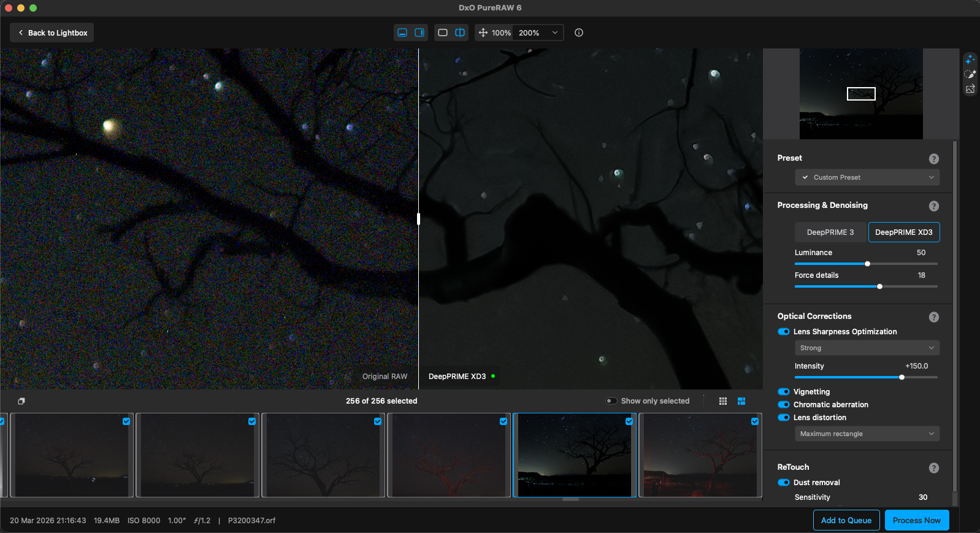Click the Luminance slider track
This screenshot has height=533, width=980.
[866, 264]
